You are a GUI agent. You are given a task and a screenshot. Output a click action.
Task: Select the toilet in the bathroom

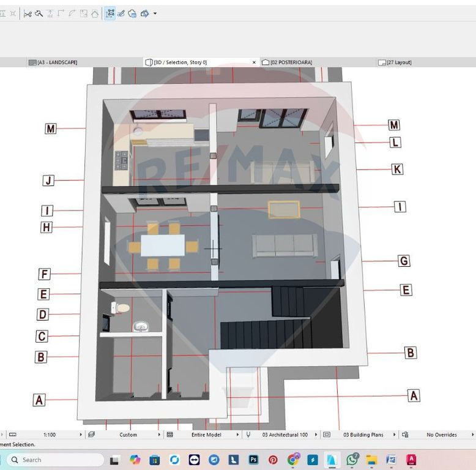120,307
